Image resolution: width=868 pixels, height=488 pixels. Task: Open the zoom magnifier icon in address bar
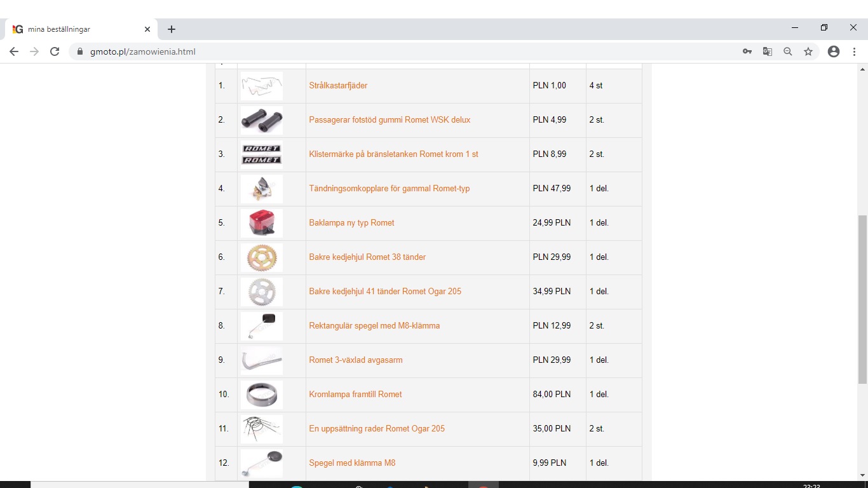(788, 51)
